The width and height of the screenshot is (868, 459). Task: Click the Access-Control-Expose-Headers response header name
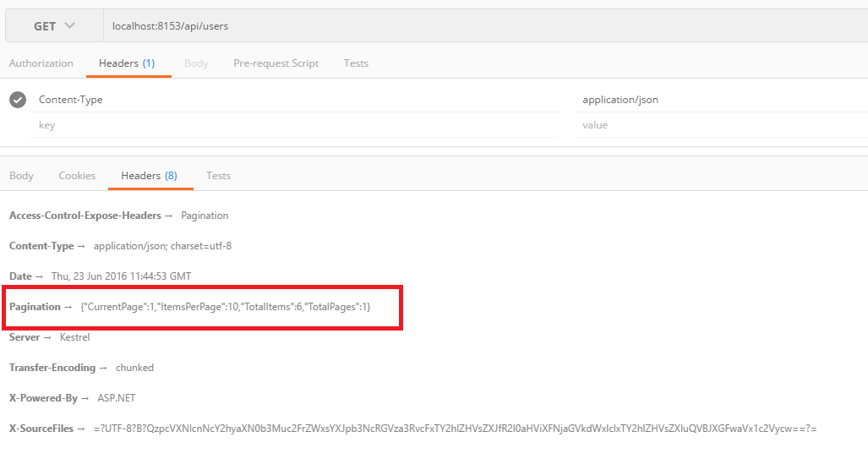pyautogui.click(x=85, y=216)
